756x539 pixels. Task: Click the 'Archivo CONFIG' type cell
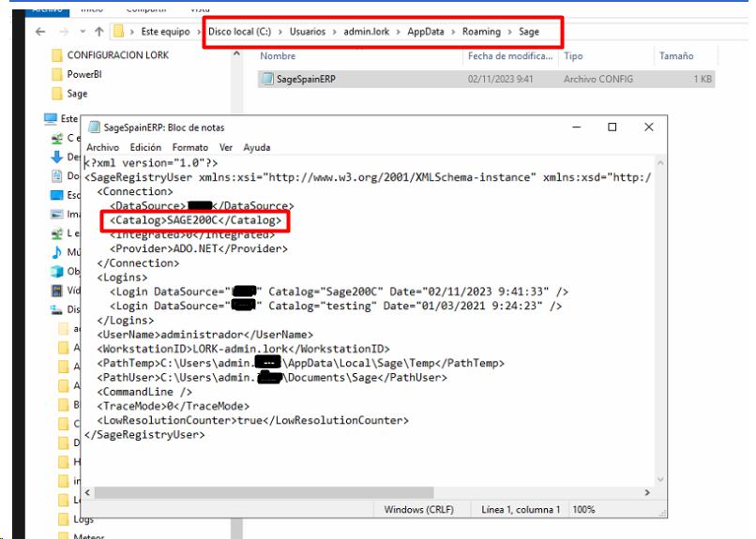(598, 79)
